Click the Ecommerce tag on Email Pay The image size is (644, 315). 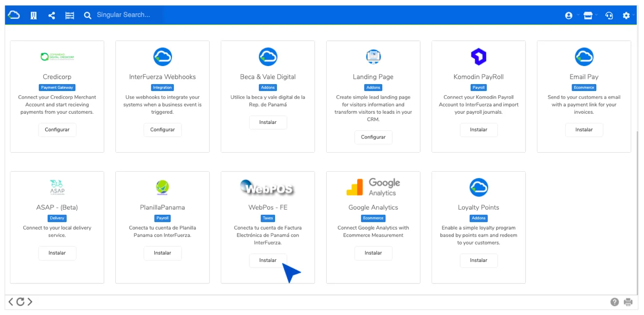(584, 87)
